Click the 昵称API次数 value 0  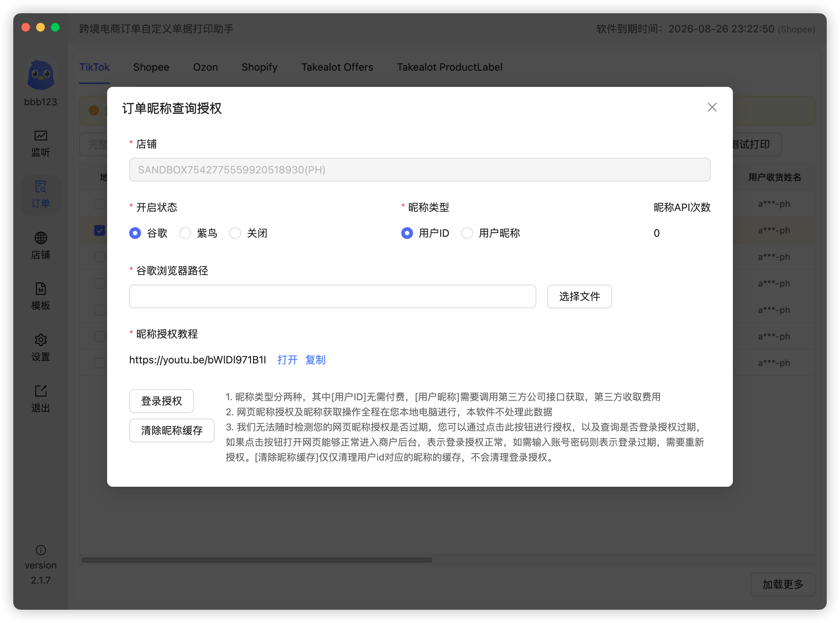coord(656,233)
